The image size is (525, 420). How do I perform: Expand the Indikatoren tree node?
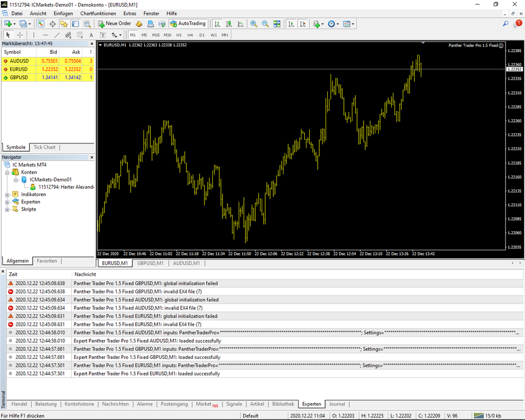(x=7, y=194)
